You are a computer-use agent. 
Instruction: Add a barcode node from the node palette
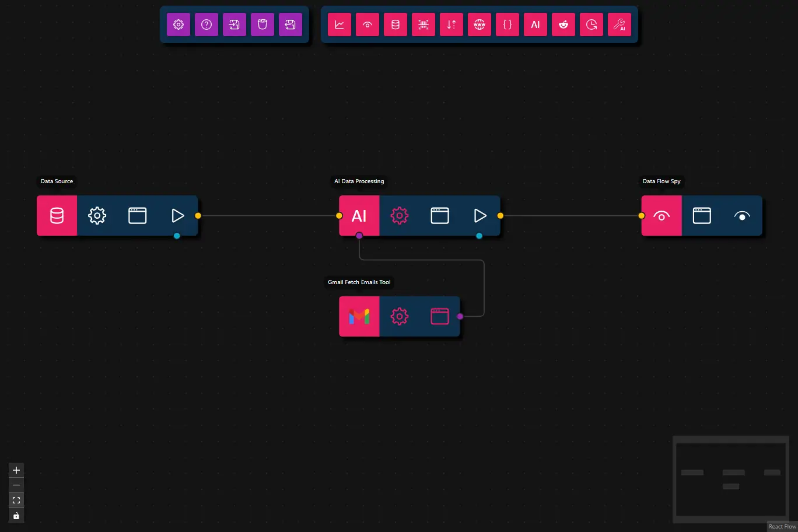point(423,24)
